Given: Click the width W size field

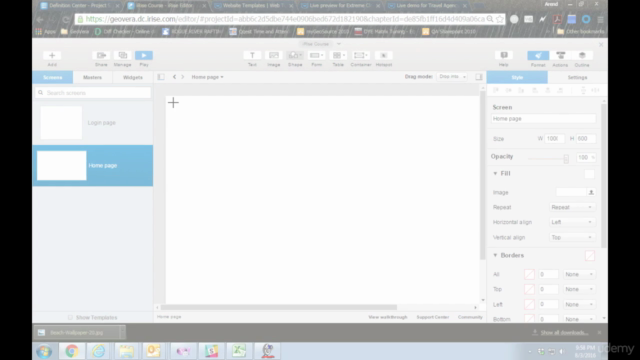Looking at the screenshot, I should coord(554,139).
